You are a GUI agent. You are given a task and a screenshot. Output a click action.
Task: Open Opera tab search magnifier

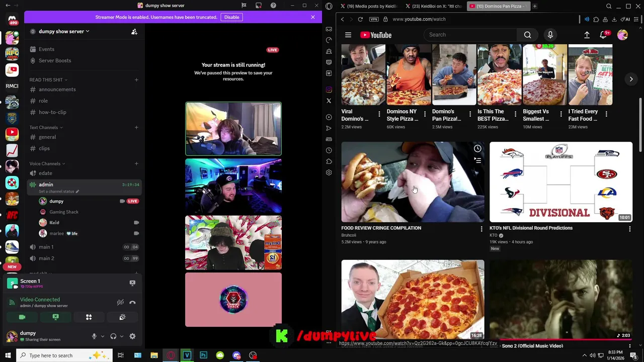[x=609, y=6]
